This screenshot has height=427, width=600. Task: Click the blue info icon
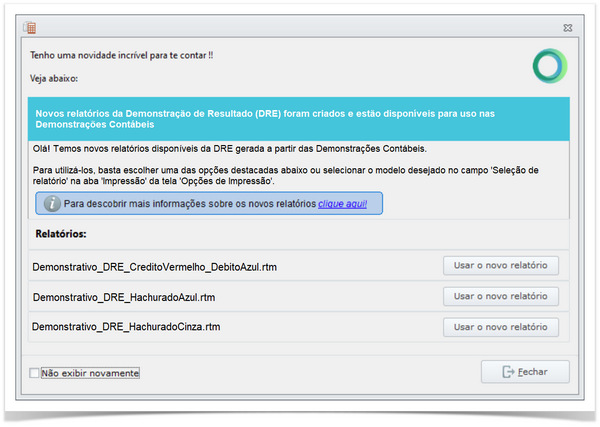(x=51, y=203)
